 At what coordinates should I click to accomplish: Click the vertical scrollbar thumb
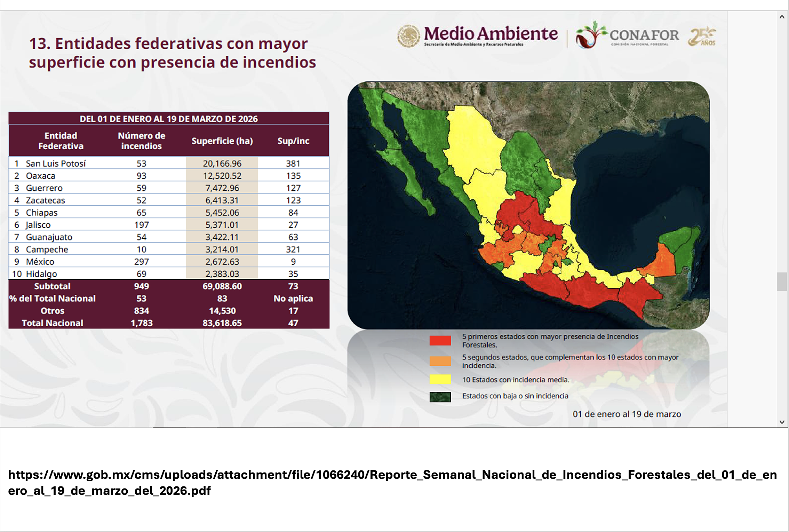click(782, 281)
